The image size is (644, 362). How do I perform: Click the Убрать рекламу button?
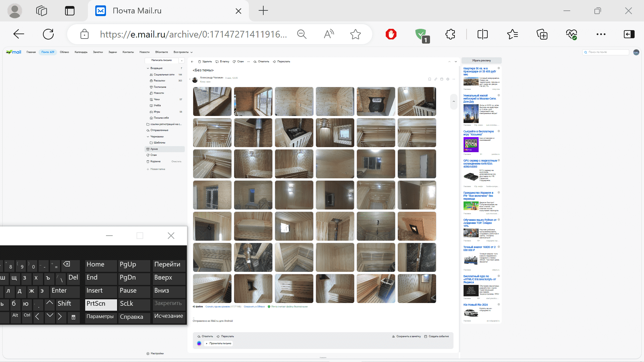(x=481, y=61)
